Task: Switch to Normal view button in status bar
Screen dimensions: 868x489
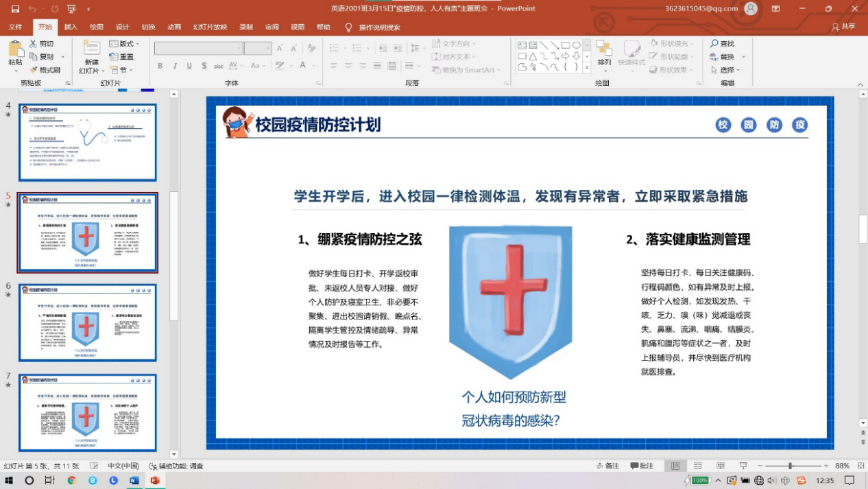Action: click(x=675, y=466)
